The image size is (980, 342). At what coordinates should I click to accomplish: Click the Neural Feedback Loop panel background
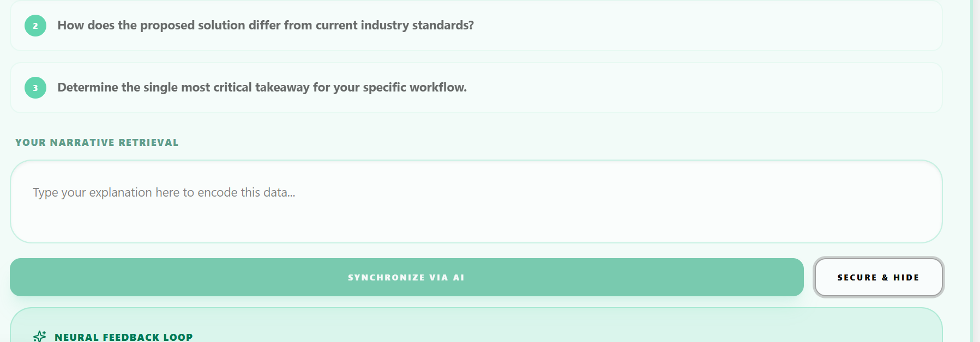pyautogui.click(x=545, y=327)
